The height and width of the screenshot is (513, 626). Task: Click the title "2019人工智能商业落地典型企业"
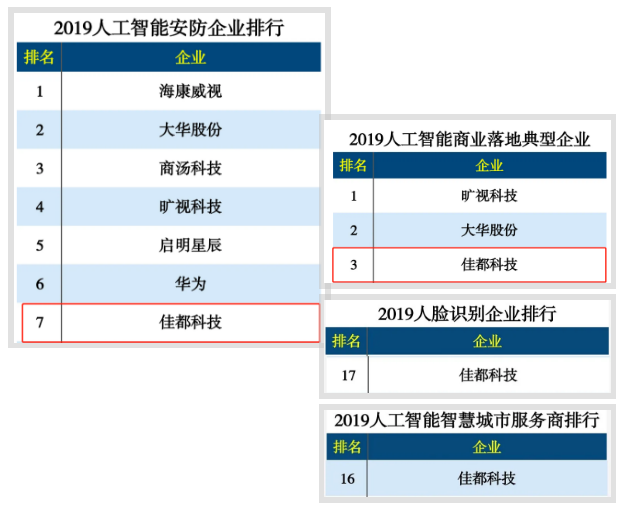469,139
